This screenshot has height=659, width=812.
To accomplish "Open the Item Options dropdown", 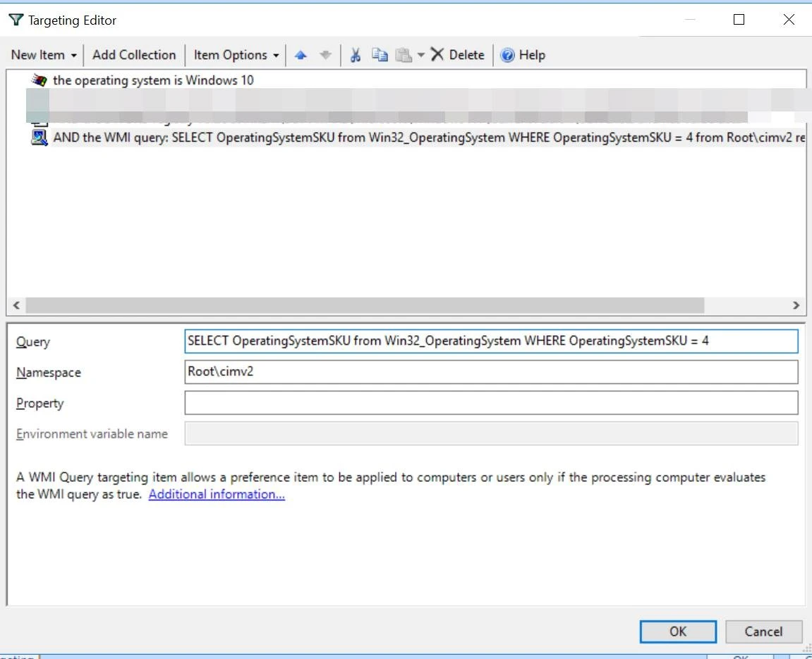I will [236, 55].
